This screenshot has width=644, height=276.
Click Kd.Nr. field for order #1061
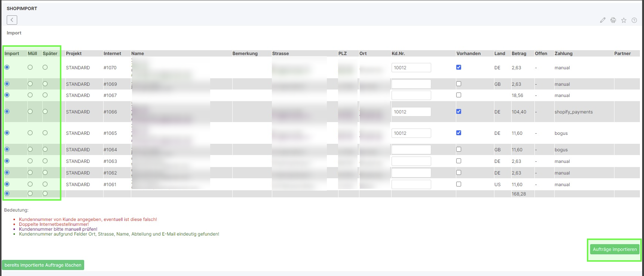pos(411,185)
